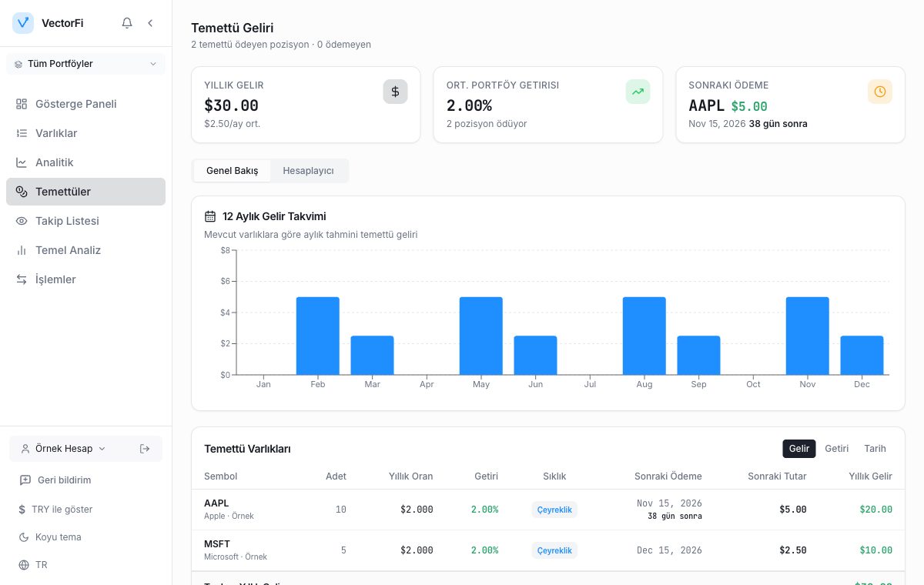Screen dimensions: 924x585
Task: Click the Analitik line chart icon
Action: tap(22, 162)
